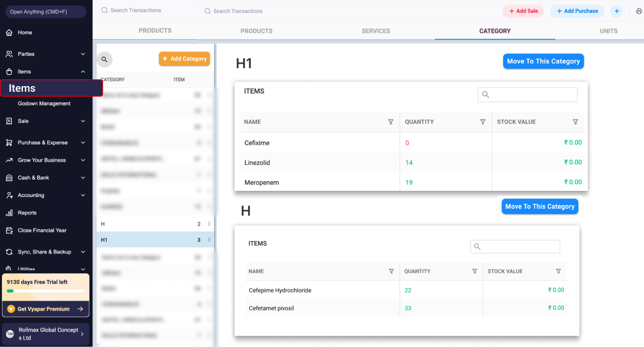Select the highlighted H1 category row

tap(155, 240)
